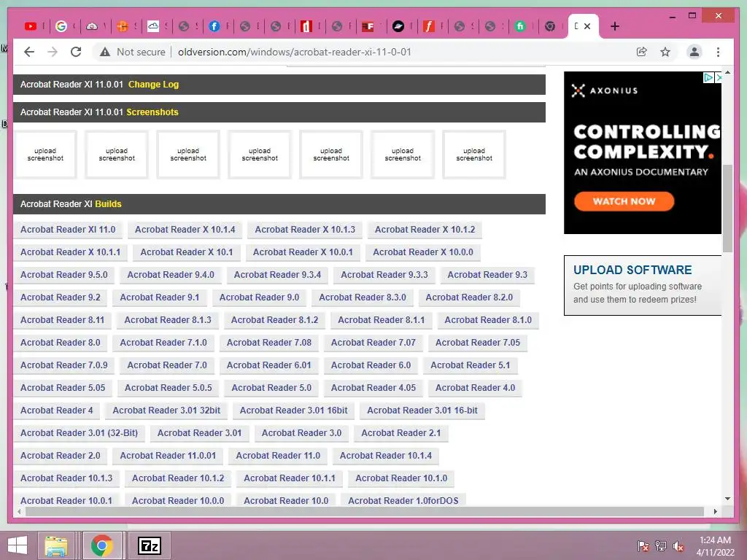Open 7-Zip from the taskbar
This screenshot has width=747, height=560.
(150, 545)
